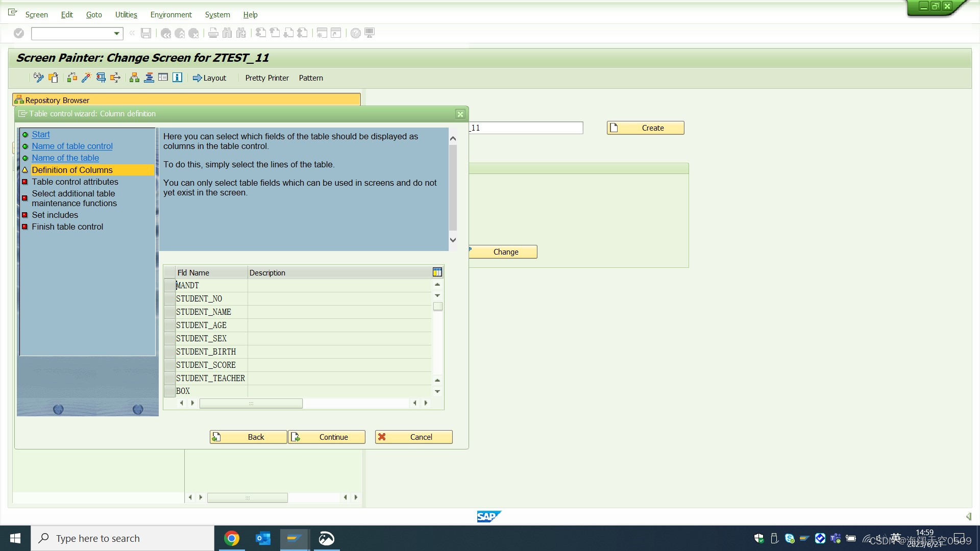The image size is (980, 551).
Task: Click the Print icon in standard toolbar
Action: 213,33
